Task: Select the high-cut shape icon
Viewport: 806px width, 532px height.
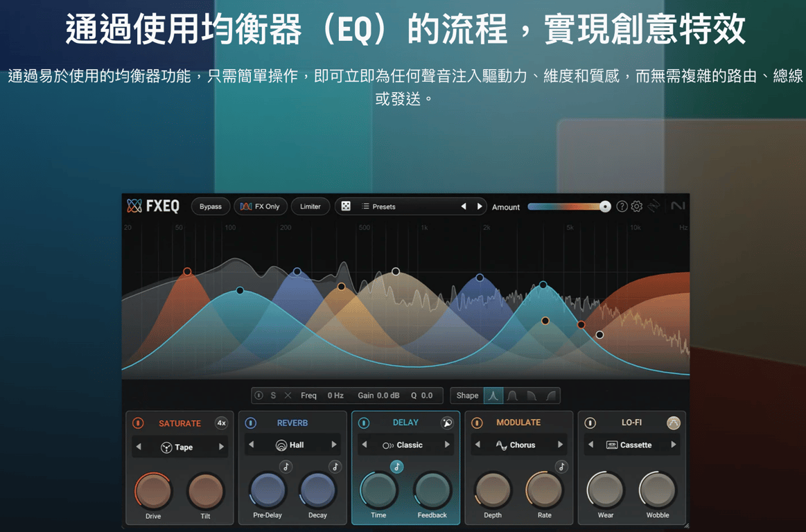Action: point(532,396)
